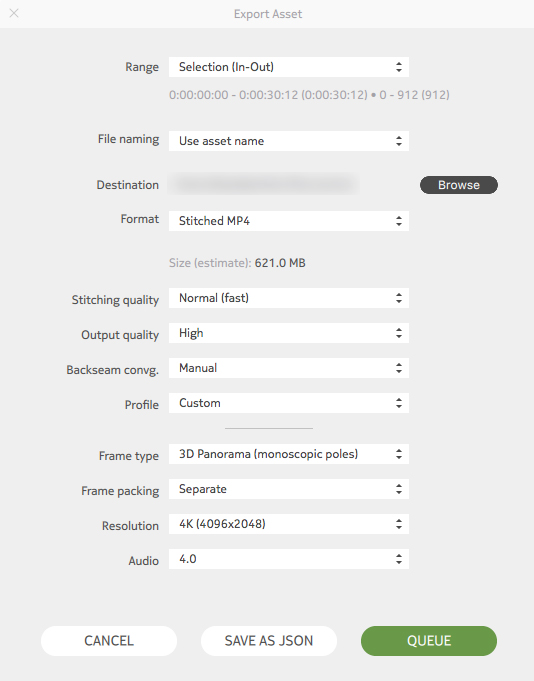Image resolution: width=534 pixels, height=681 pixels.
Task: Click the green QUEUE button
Action: 429,641
